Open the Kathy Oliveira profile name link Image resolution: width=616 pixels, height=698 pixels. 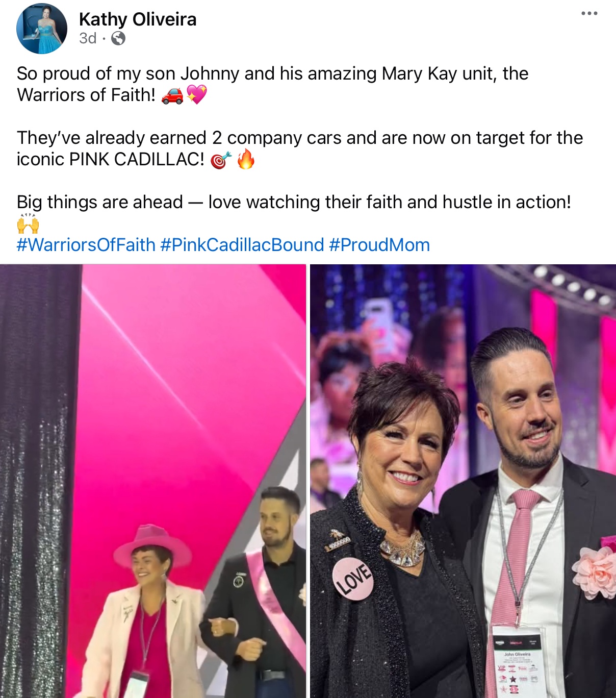[x=138, y=19]
